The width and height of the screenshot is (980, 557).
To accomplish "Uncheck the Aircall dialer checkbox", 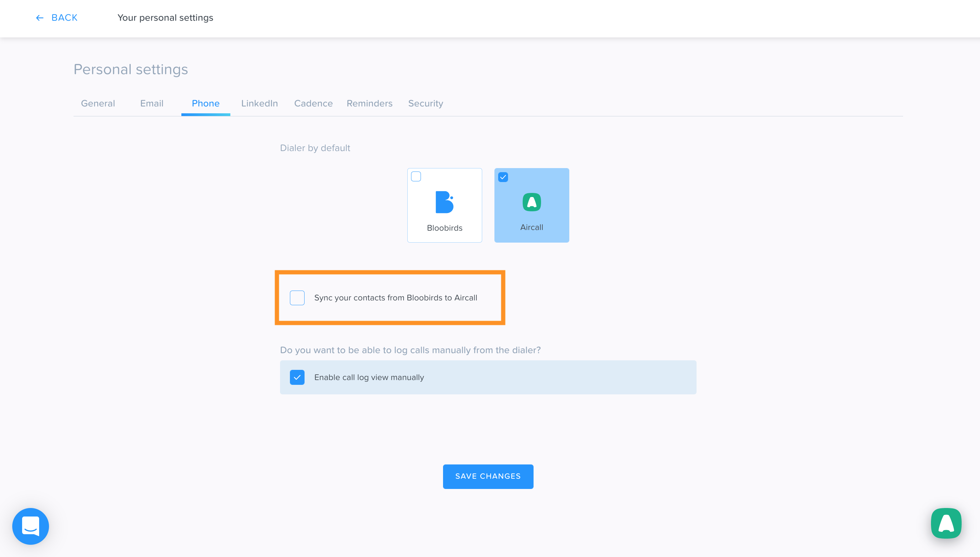I will [x=503, y=177].
